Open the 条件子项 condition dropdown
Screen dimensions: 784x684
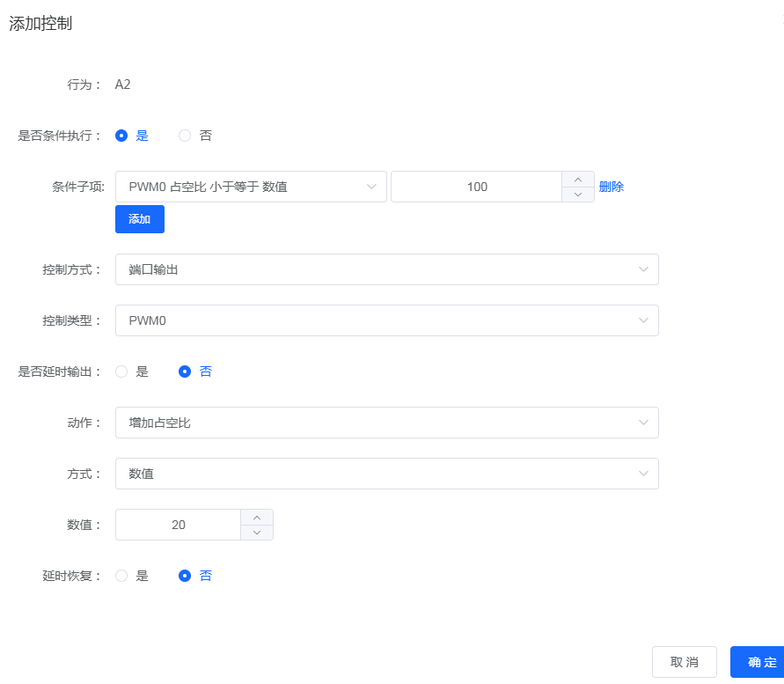point(251,187)
